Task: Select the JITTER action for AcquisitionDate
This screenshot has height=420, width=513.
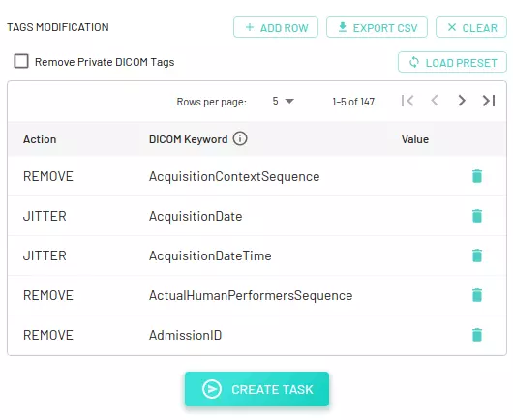Action: pyautogui.click(x=45, y=216)
